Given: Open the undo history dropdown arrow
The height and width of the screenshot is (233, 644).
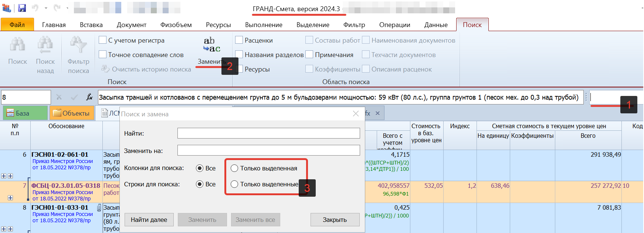Looking at the screenshot, I should pyautogui.click(x=46, y=8).
